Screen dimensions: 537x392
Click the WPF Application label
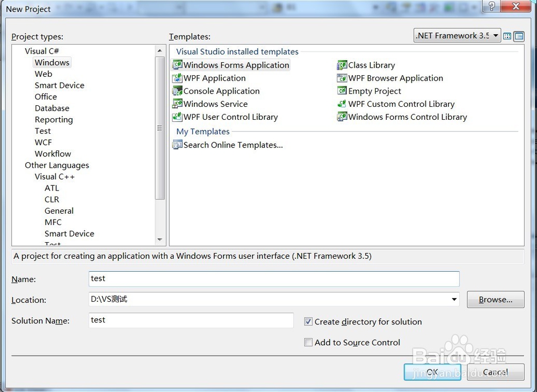(214, 78)
